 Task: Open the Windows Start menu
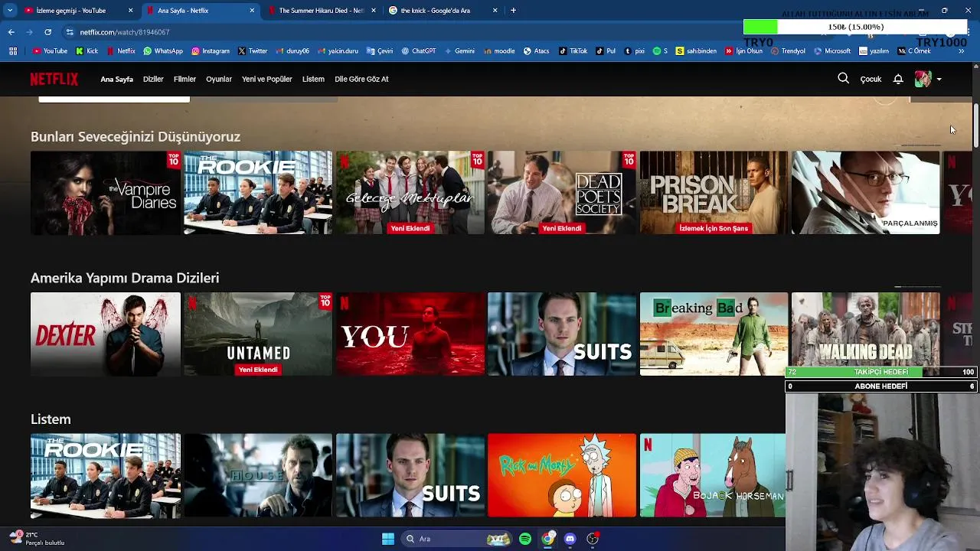coord(388,539)
